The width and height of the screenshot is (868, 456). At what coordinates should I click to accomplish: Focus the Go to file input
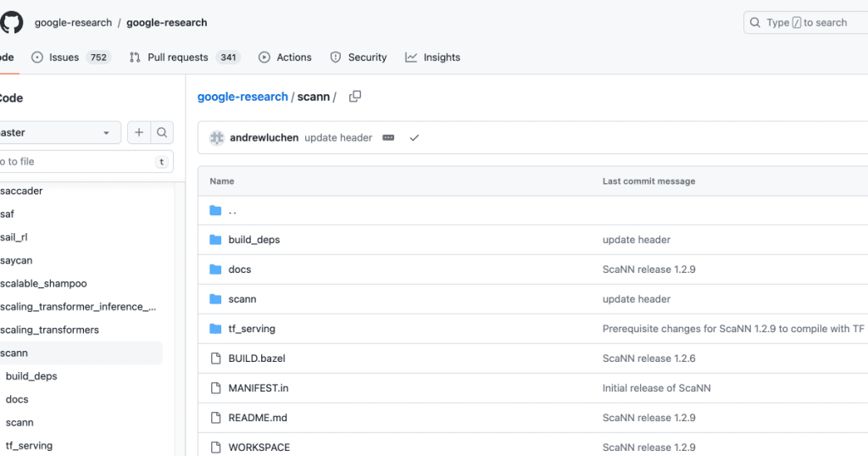86,162
